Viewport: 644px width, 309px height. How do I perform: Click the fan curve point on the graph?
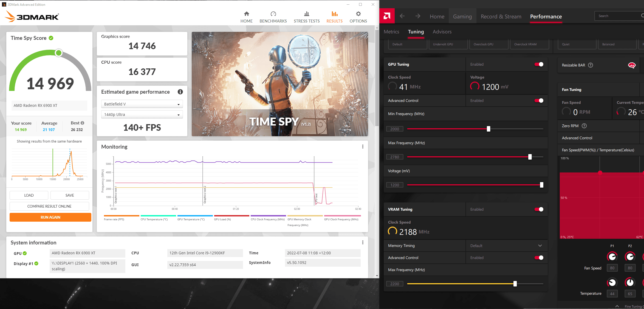pos(600,172)
